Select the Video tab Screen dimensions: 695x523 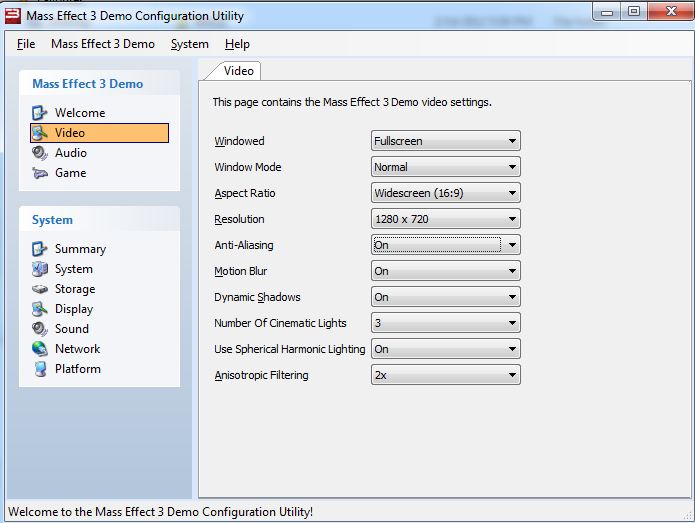click(238, 71)
